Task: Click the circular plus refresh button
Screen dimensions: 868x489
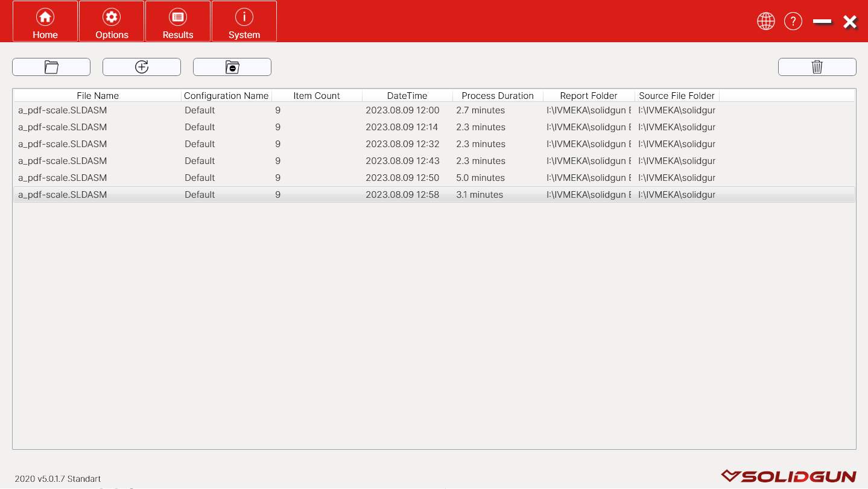Action: click(x=142, y=67)
